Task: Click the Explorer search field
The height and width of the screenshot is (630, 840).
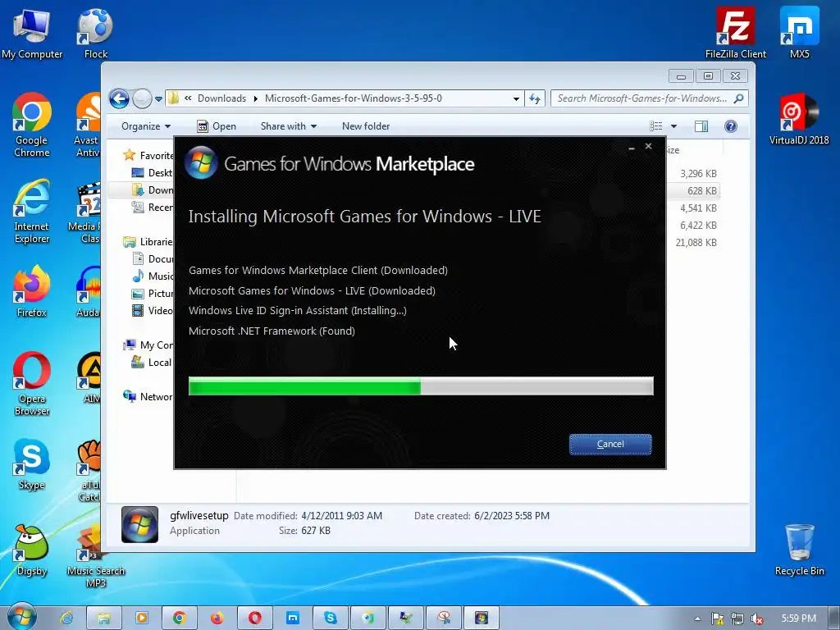Action: (x=641, y=98)
